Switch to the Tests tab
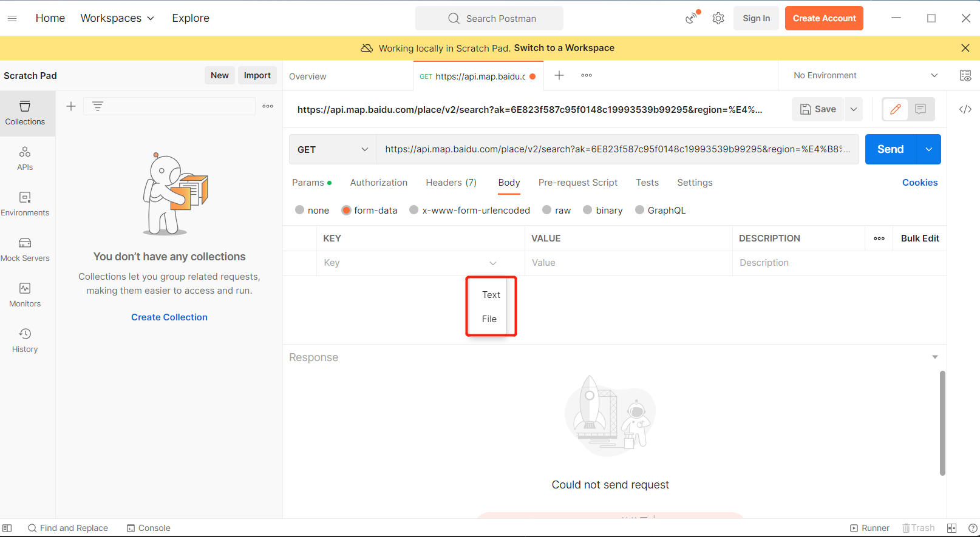This screenshot has height=537, width=980. (647, 183)
